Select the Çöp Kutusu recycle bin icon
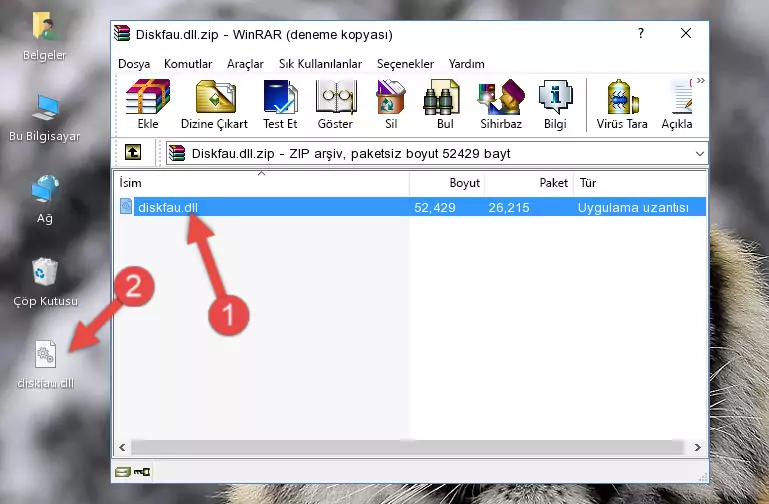The image size is (769, 504). point(45,282)
